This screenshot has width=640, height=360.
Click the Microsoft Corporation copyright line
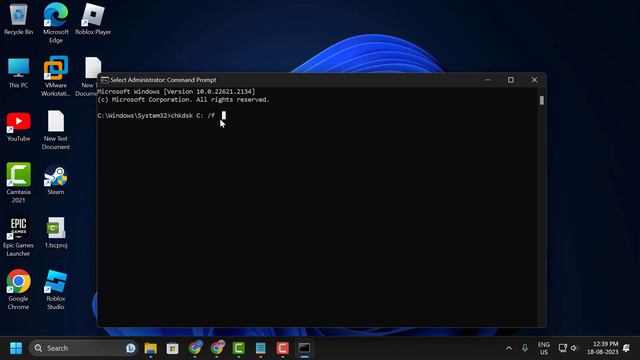(x=183, y=100)
